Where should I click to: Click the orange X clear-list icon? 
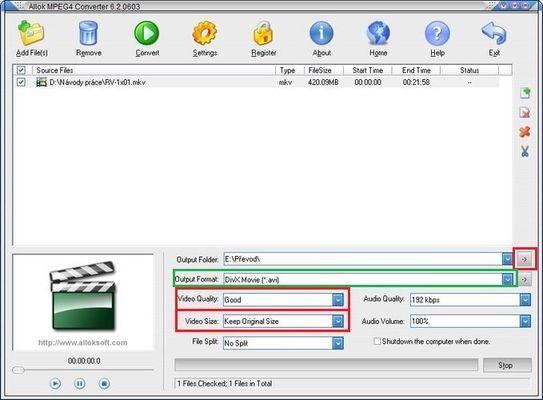[525, 132]
